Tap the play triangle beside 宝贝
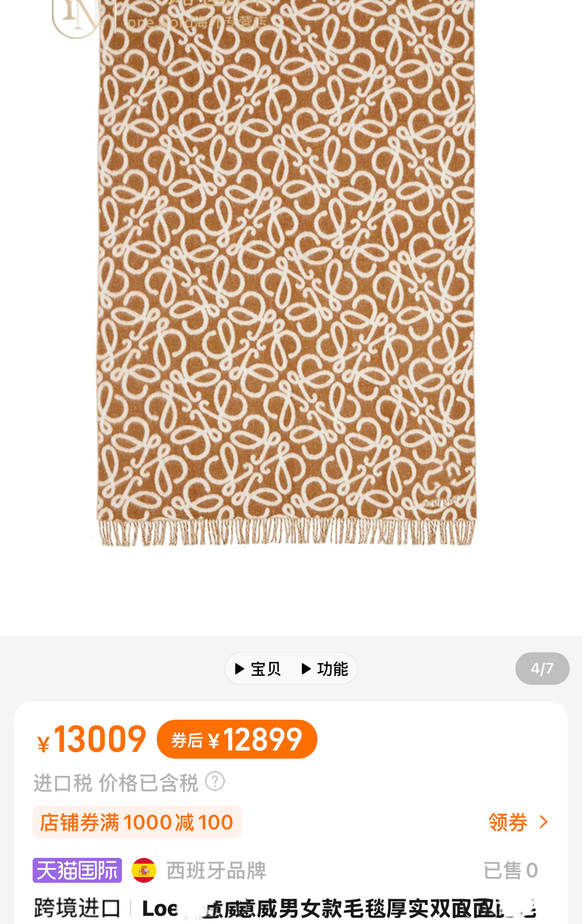The height and width of the screenshot is (924, 582). [x=240, y=669]
